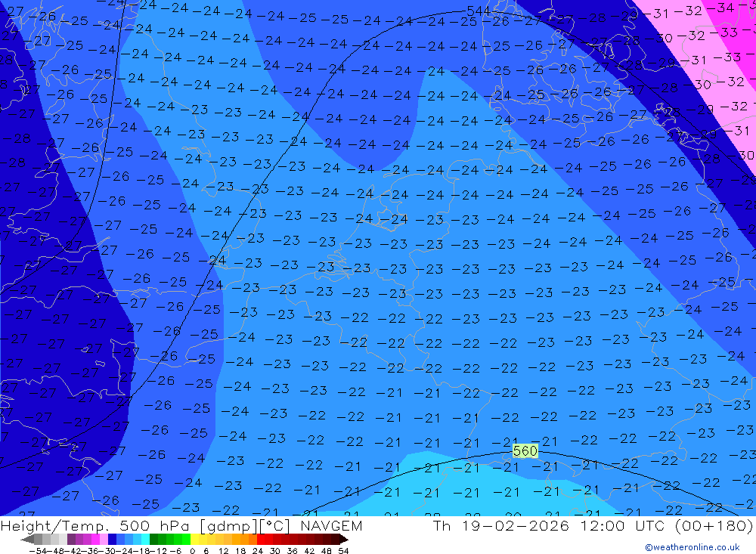Click the '54' maximum legend scale value
This screenshot has width=756, height=554.
343,551
